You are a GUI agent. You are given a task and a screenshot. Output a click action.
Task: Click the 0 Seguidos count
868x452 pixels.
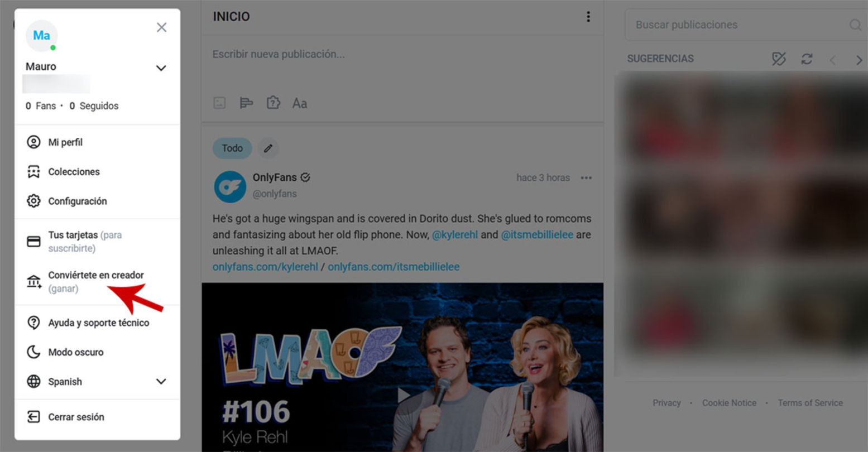point(94,106)
